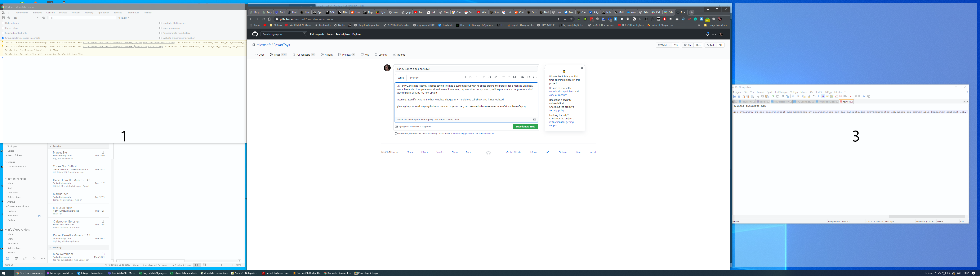Add a link in the issue editor

495,77
